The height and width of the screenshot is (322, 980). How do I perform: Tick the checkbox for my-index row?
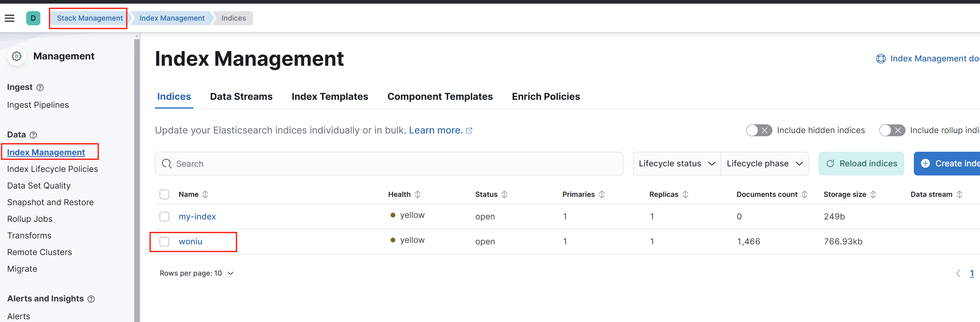pyautogui.click(x=164, y=217)
